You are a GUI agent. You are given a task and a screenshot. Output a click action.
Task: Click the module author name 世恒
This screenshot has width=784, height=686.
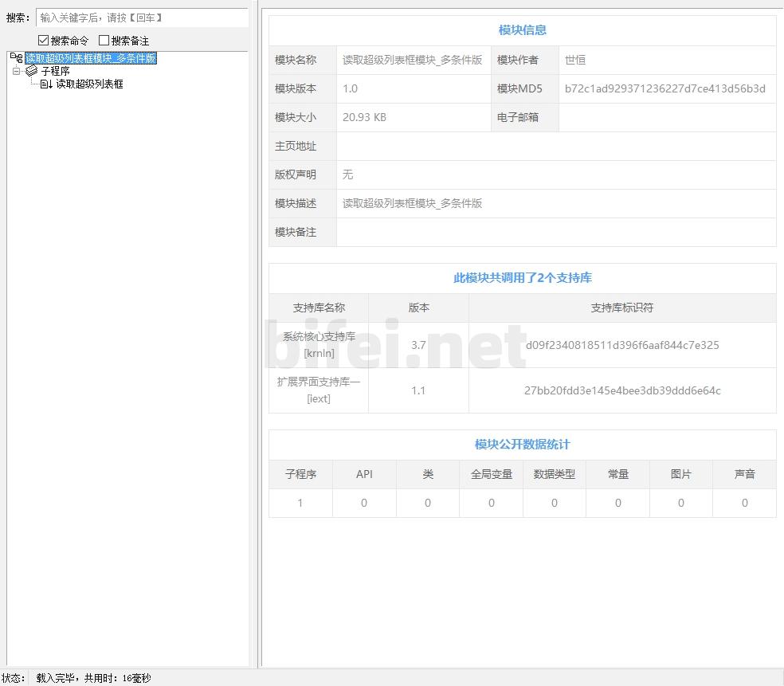click(x=575, y=60)
